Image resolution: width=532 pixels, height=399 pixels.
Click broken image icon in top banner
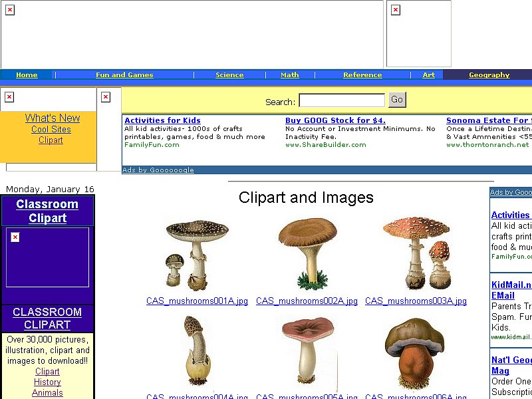point(10,10)
